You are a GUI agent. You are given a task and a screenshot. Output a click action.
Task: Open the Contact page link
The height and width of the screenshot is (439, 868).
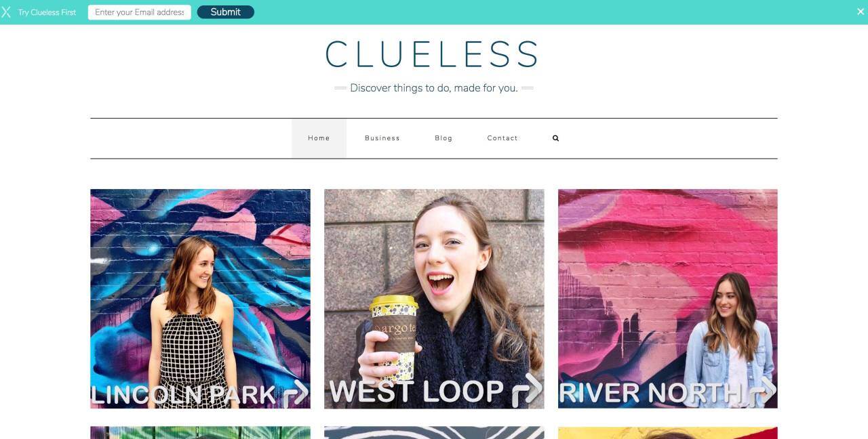click(x=502, y=138)
